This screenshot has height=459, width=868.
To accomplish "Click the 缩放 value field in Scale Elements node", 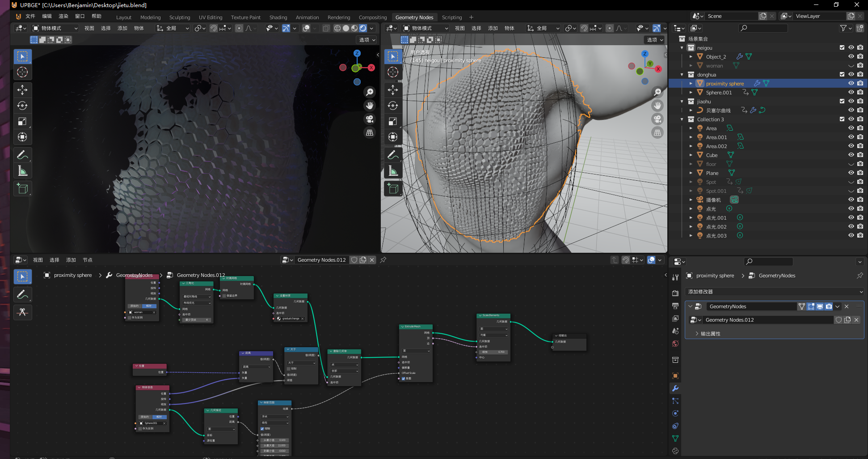I will [x=493, y=352].
